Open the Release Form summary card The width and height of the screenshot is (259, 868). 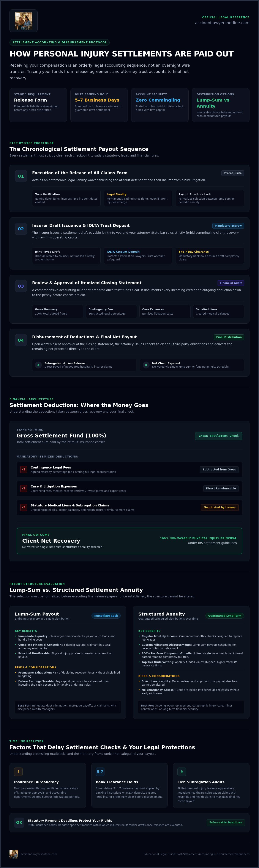click(38, 105)
